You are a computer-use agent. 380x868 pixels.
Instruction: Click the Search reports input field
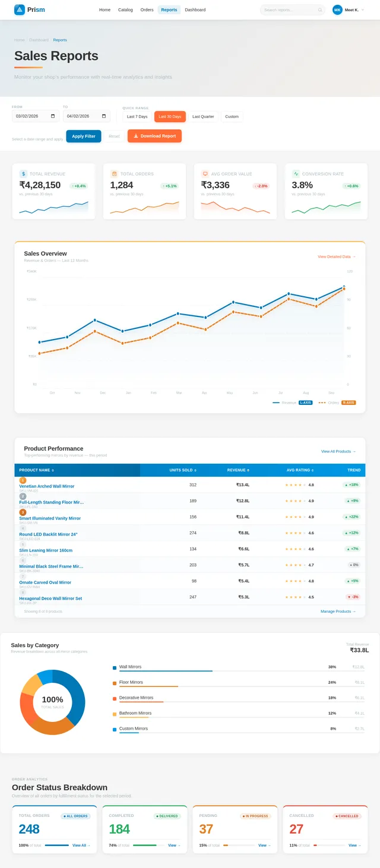tap(289, 10)
